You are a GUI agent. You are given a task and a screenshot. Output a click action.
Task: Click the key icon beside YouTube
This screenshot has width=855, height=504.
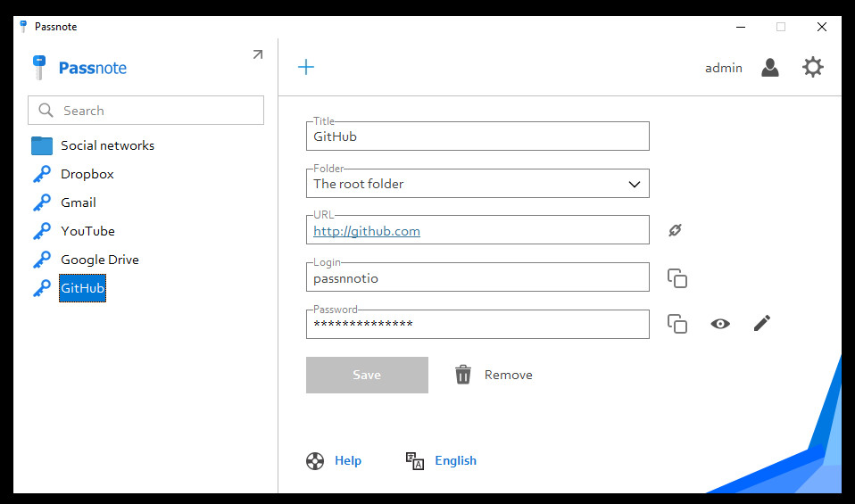(x=41, y=231)
